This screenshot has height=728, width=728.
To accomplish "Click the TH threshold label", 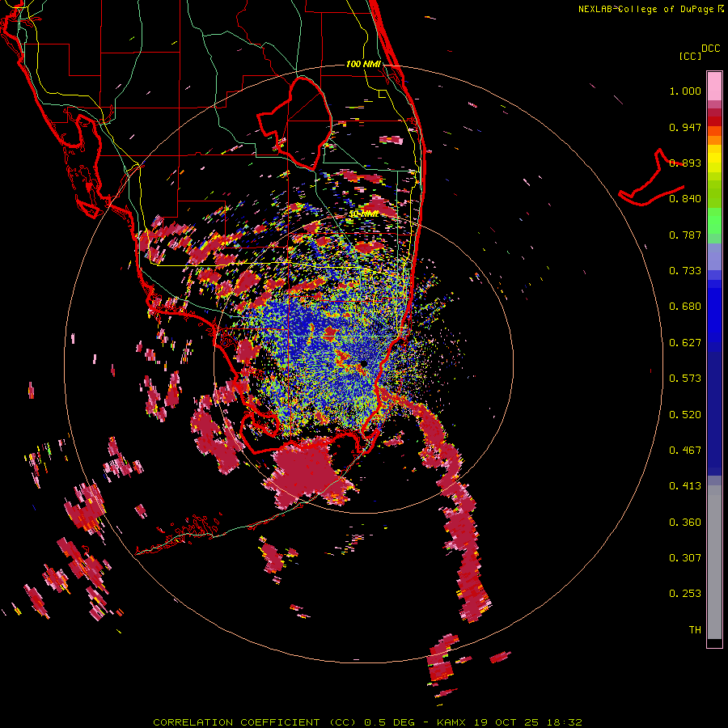I will coord(695,630).
